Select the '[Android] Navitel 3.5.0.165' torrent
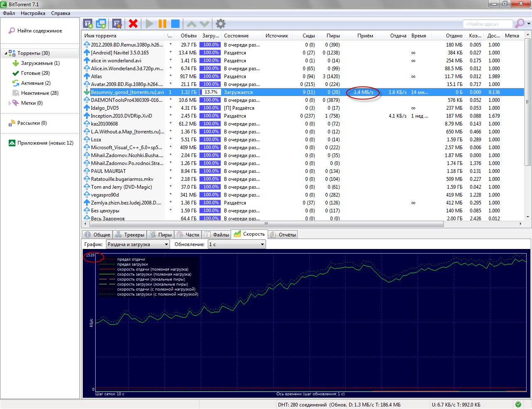 tap(120, 53)
